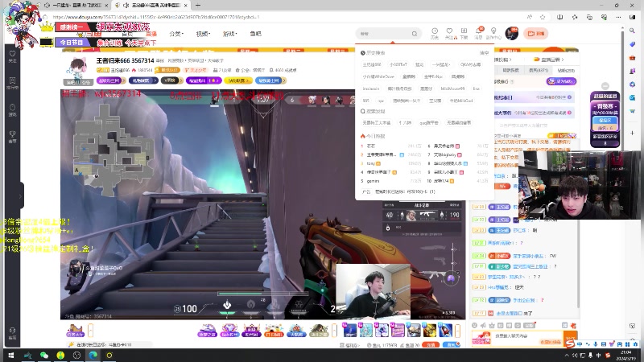
Task: Click 清空 to clear search history
Action: (x=485, y=53)
